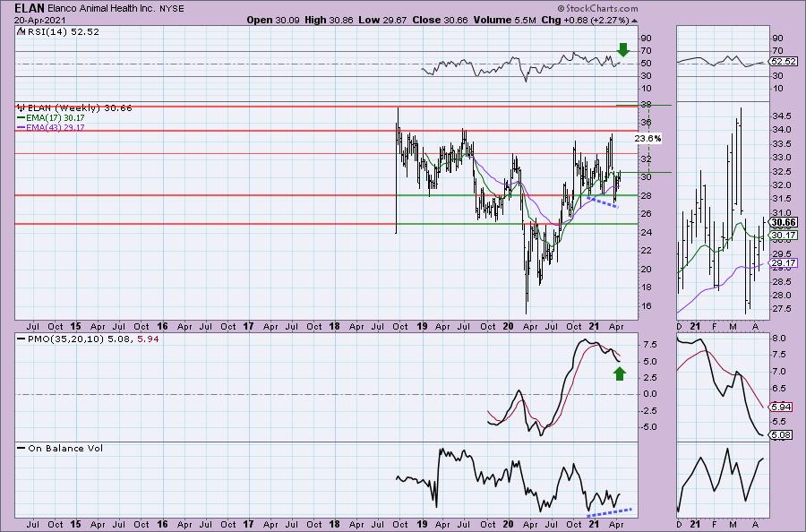Click the 27.5 price level in zoom panel
Viewport: 806px width, 532px height.
coord(781,309)
